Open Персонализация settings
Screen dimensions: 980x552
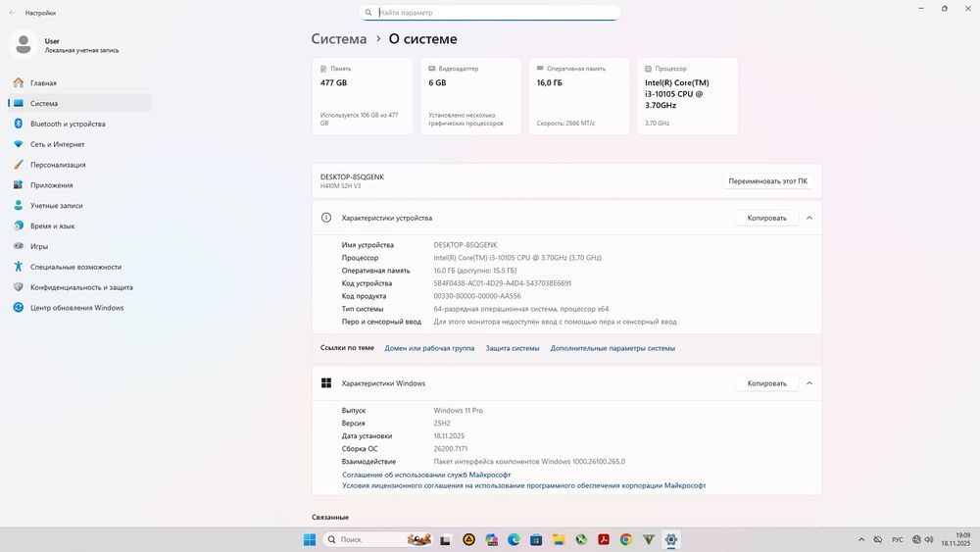[79, 165]
